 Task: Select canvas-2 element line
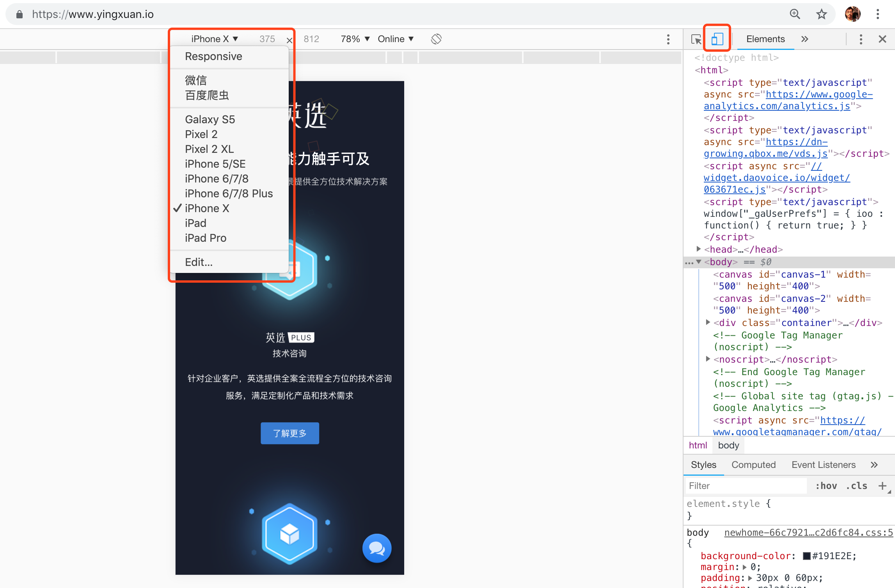coord(792,305)
